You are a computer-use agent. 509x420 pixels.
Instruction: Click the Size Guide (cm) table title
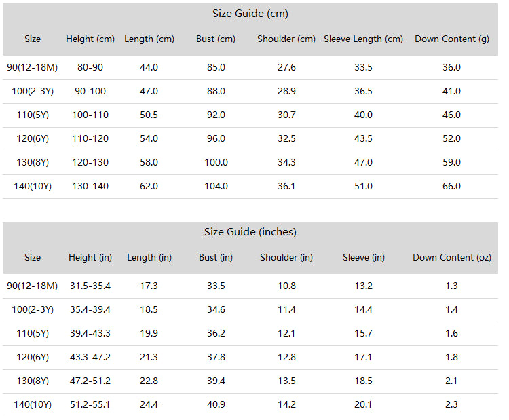click(x=250, y=14)
